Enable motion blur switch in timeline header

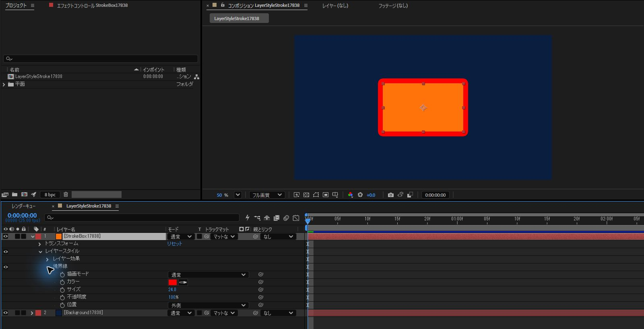point(286,218)
